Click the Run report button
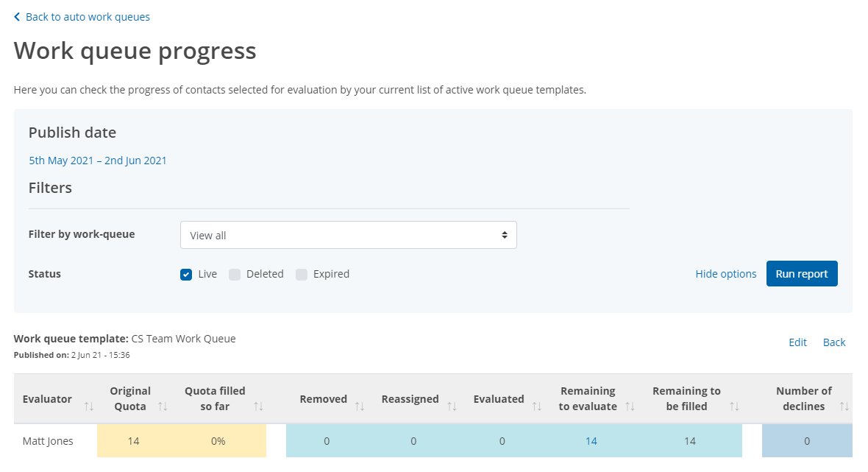The image size is (868, 472). [802, 273]
